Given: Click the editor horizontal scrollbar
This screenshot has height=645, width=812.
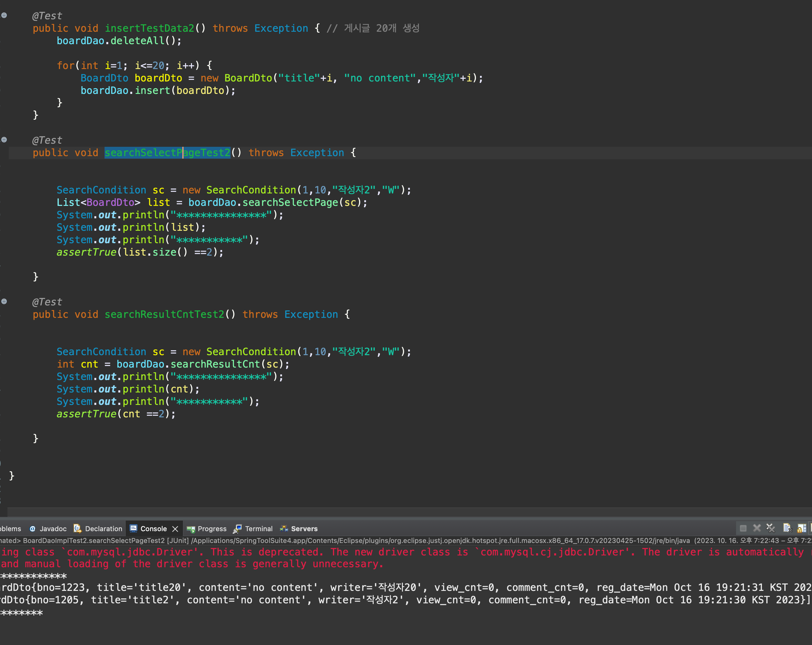Looking at the screenshot, I should (x=409, y=512).
